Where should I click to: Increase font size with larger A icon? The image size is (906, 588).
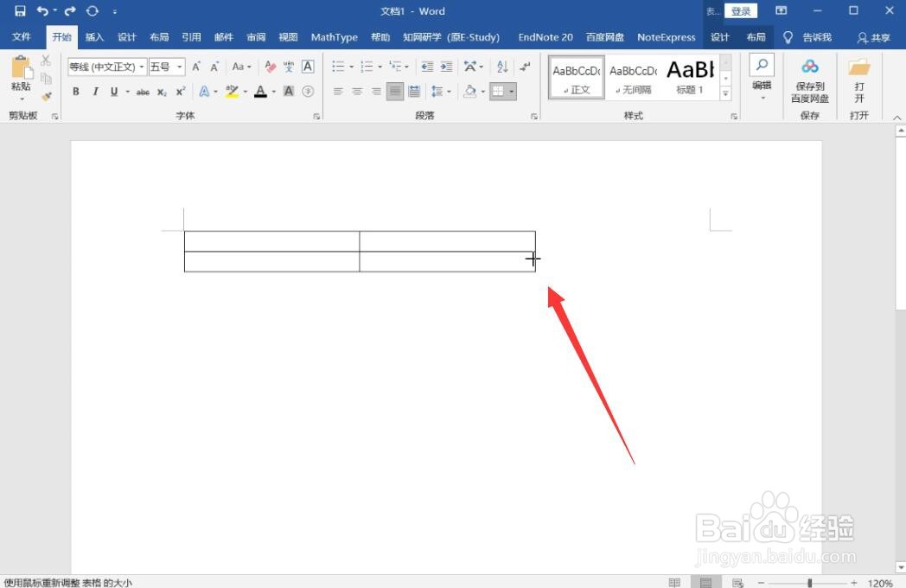click(196, 67)
